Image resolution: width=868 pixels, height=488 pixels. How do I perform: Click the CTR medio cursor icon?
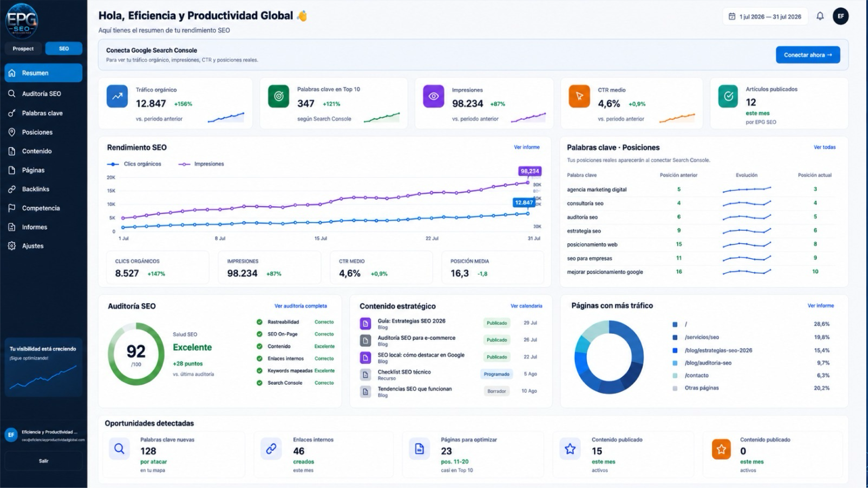[579, 96]
